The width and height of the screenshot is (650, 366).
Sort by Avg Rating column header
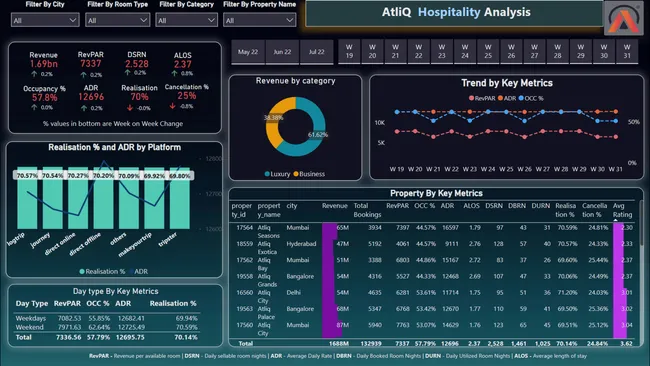(x=622, y=210)
